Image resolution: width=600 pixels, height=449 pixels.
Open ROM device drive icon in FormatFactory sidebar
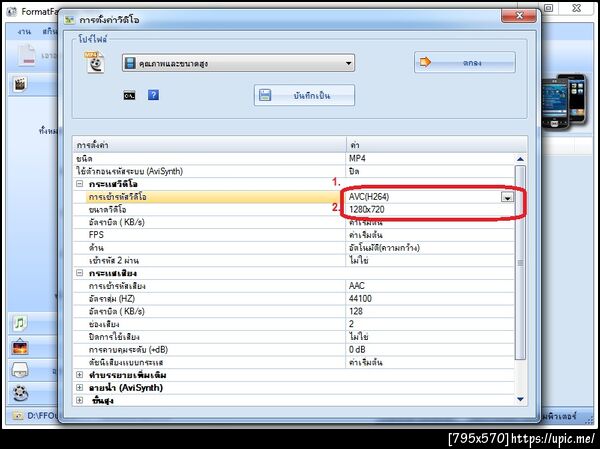tap(20, 371)
